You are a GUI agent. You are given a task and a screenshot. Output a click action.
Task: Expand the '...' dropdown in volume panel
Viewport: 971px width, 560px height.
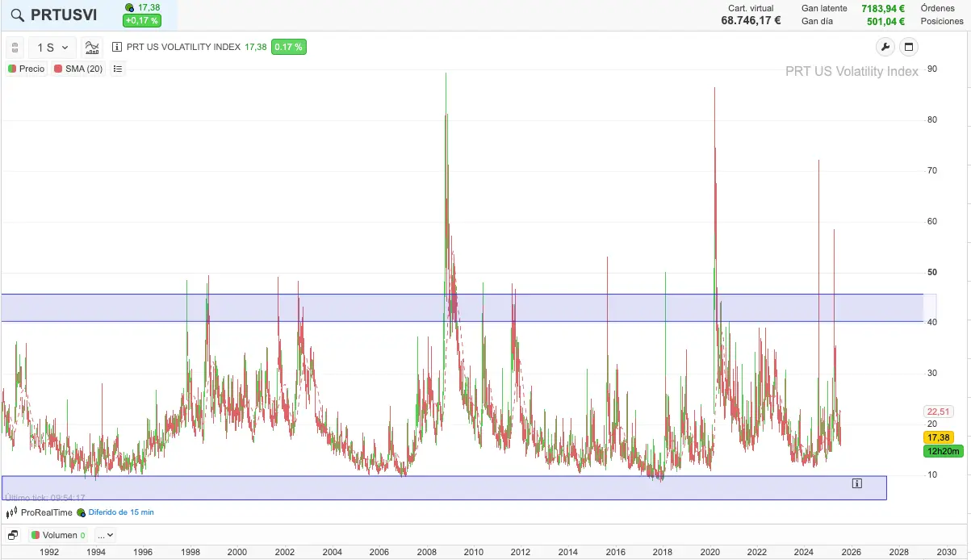point(105,535)
